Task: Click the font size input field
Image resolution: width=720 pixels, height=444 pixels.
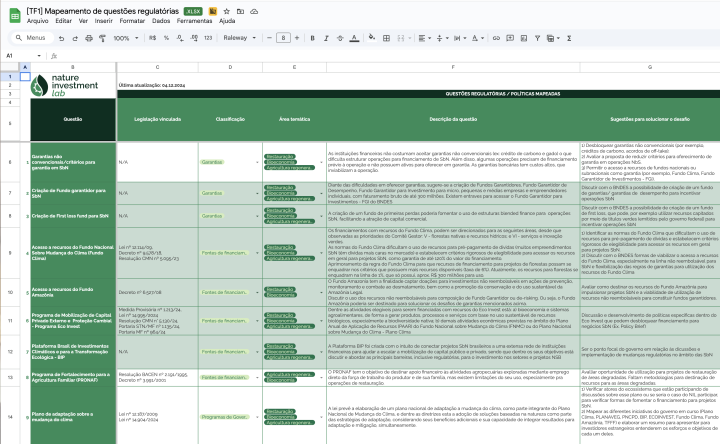Action: (285, 38)
